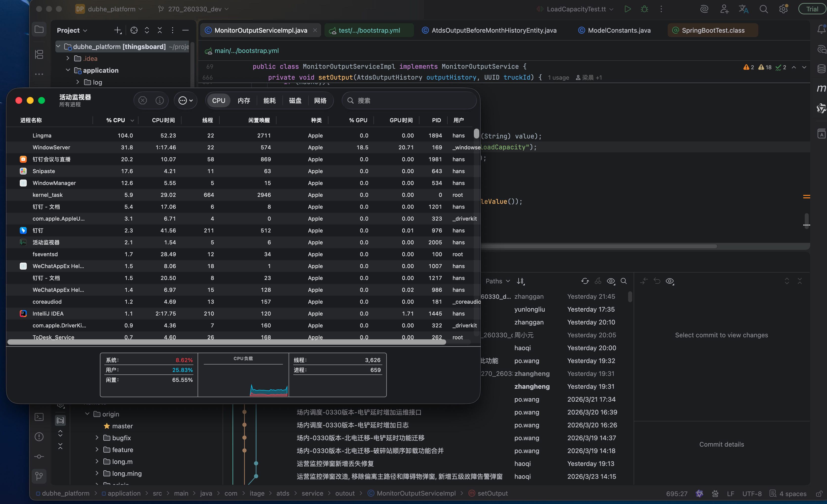827x504 pixels.
Task: Open the Paths filter dropdown
Action: (x=497, y=281)
